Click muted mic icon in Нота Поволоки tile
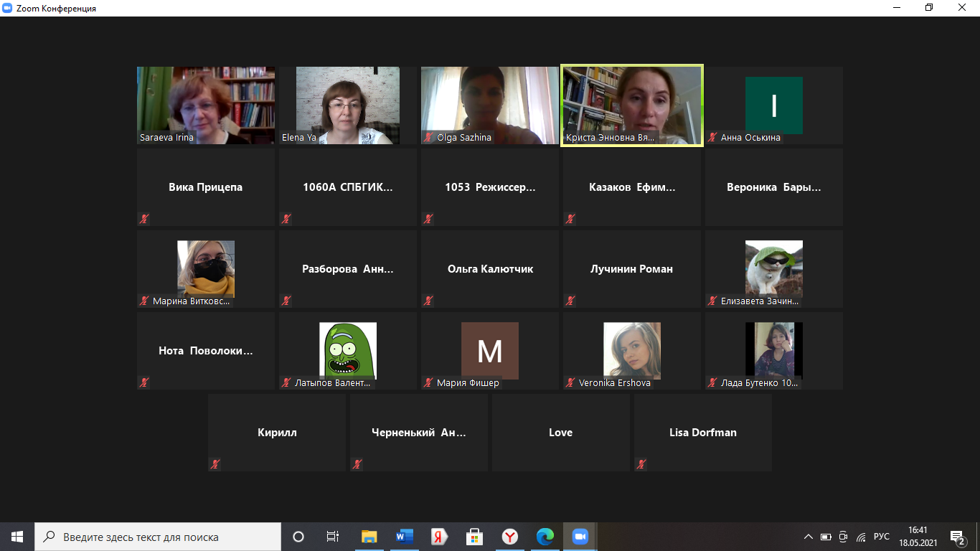 point(144,383)
